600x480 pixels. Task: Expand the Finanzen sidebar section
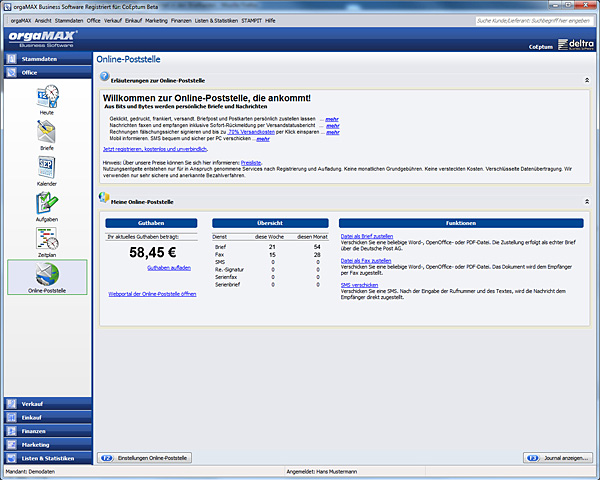click(x=48, y=431)
